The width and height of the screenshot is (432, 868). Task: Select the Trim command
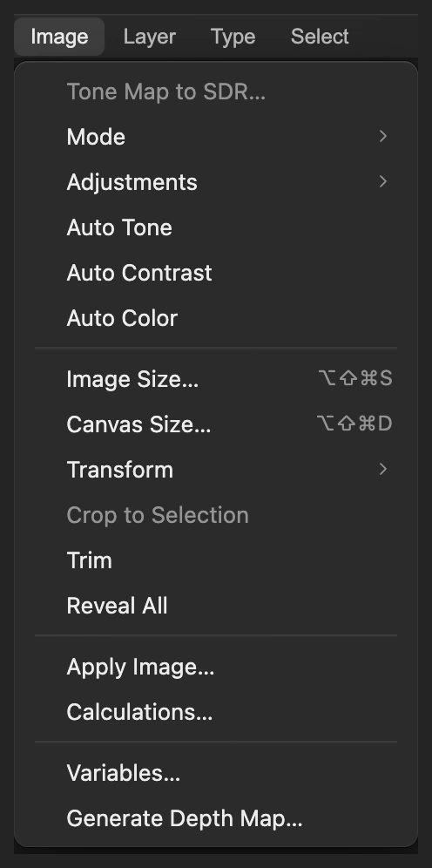tap(216, 560)
